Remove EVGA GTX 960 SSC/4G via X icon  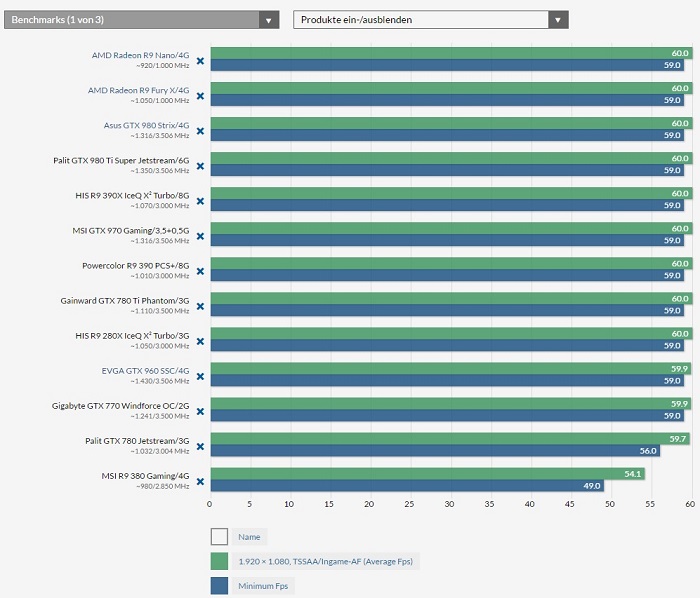pos(200,377)
